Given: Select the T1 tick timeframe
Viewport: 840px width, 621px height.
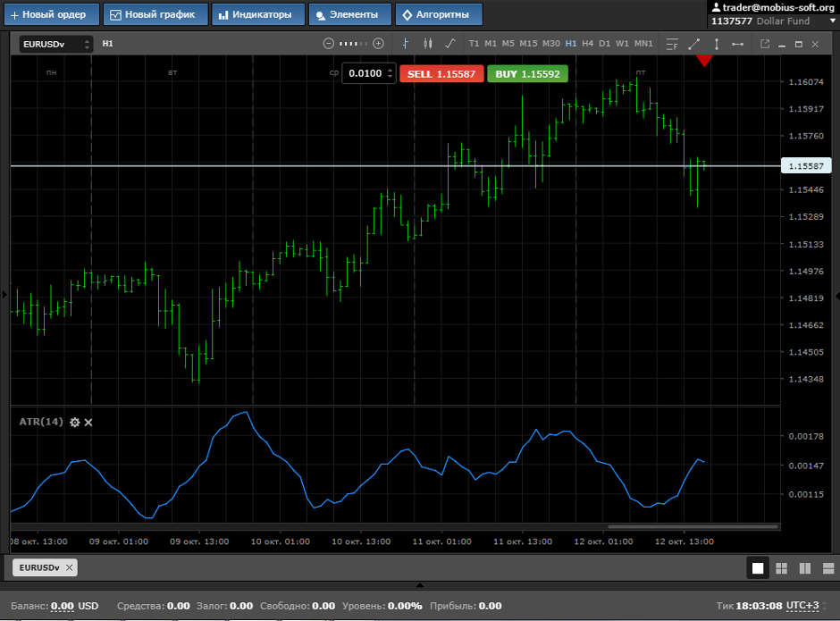Looking at the screenshot, I should click(x=475, y=44).
